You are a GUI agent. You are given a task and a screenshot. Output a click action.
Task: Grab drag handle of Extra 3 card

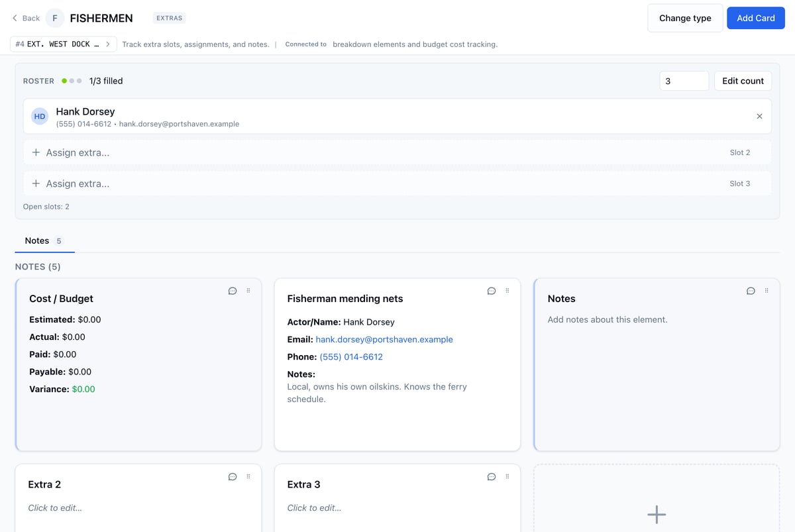(507, 476)
